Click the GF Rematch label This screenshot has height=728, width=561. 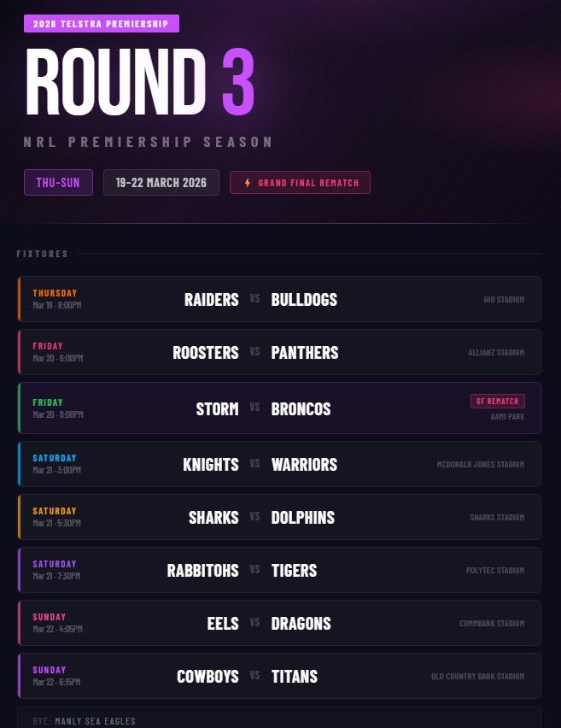point(497,401)
